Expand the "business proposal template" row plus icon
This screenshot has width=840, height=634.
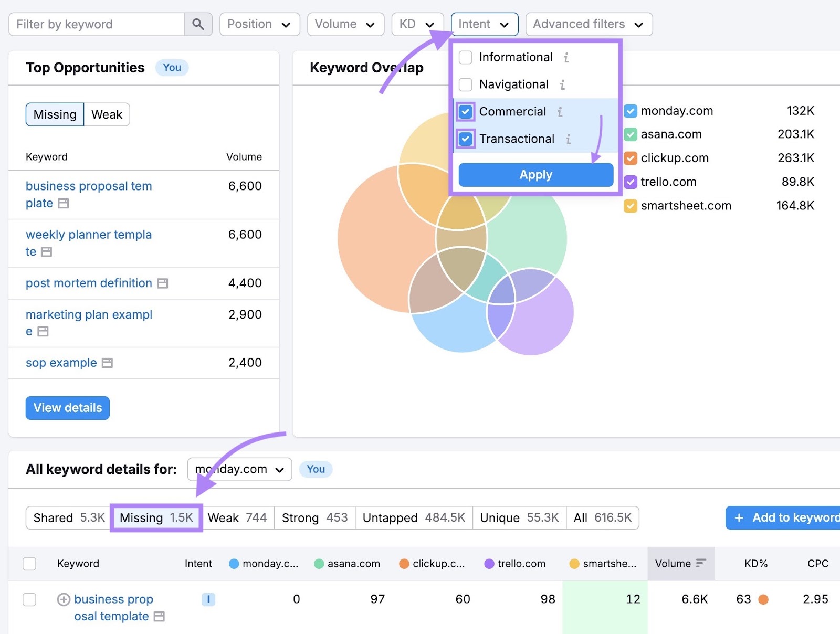click(x=63, y=599)
